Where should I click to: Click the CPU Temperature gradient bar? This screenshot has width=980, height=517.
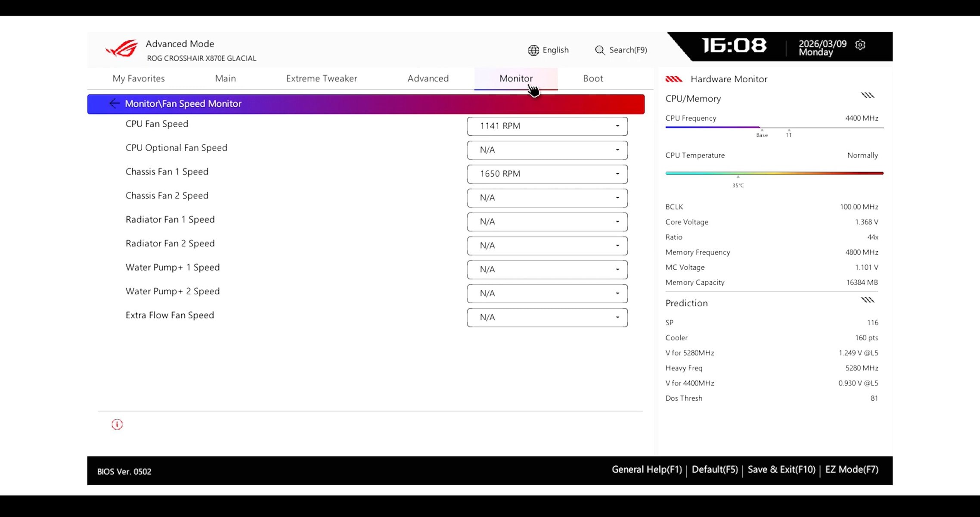tap(774, 173)
